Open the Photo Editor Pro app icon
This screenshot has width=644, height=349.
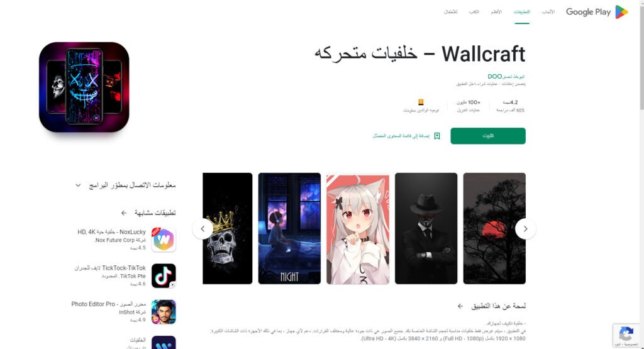point(164,312)
